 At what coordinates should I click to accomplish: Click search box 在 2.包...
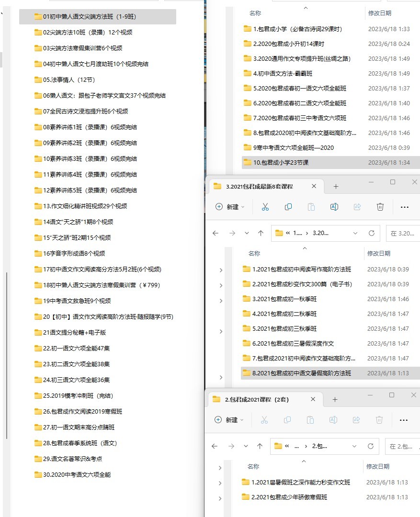point(402,446)
